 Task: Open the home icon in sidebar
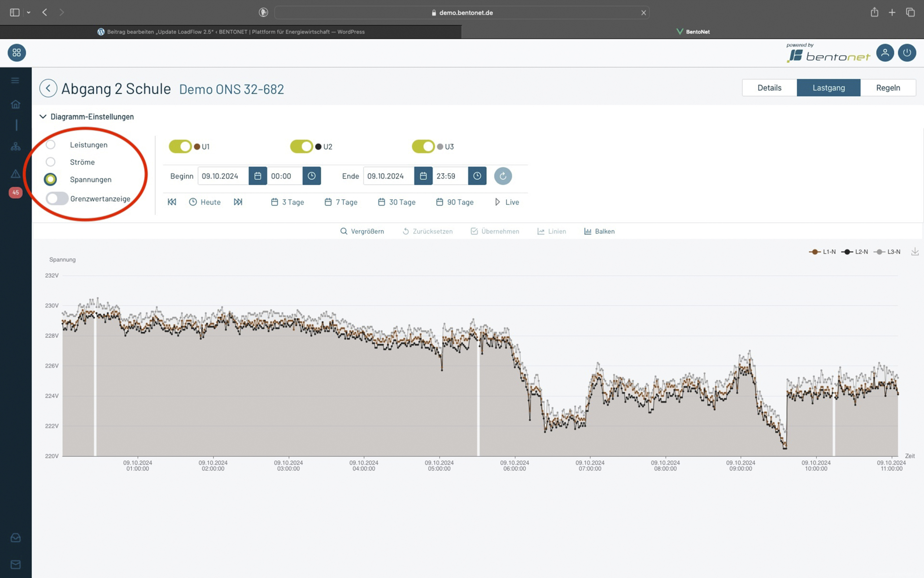pyautogui.click(x=16, y=104)
